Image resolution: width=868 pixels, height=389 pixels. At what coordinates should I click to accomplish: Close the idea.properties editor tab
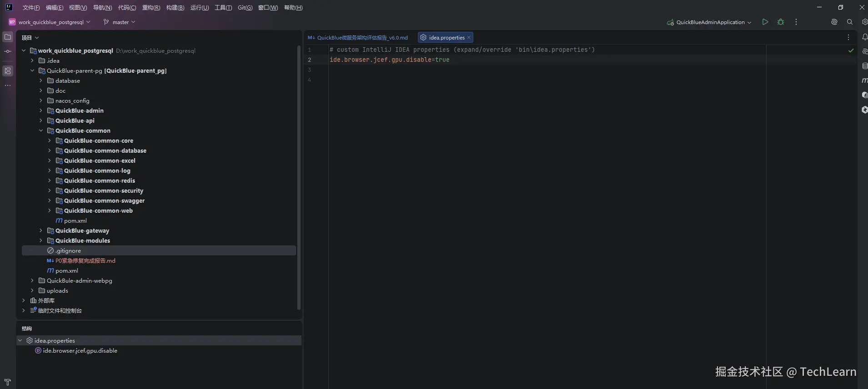click(469, 38)
